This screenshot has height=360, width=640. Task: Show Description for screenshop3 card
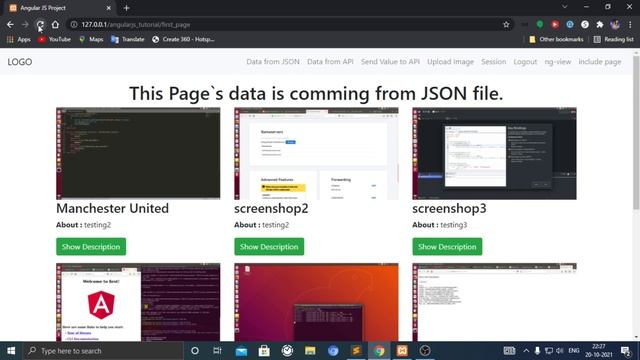click(447, 247)
